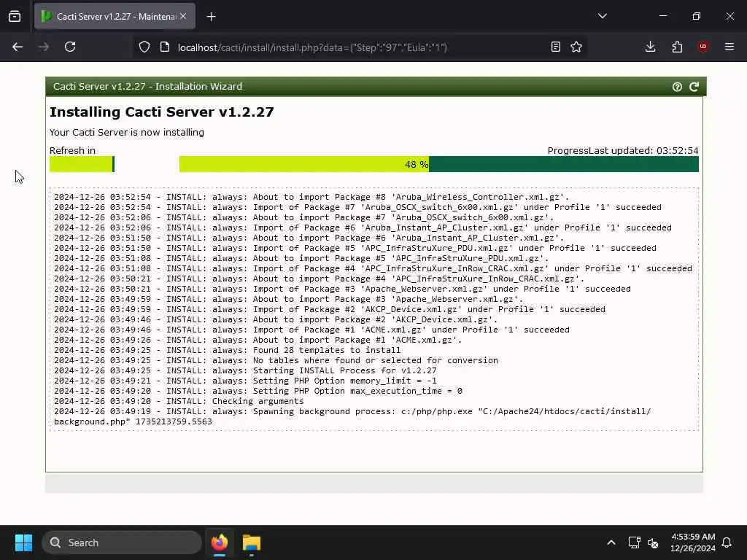Close the Cacti Server tab
747x560 pixels.
point(183,16)
